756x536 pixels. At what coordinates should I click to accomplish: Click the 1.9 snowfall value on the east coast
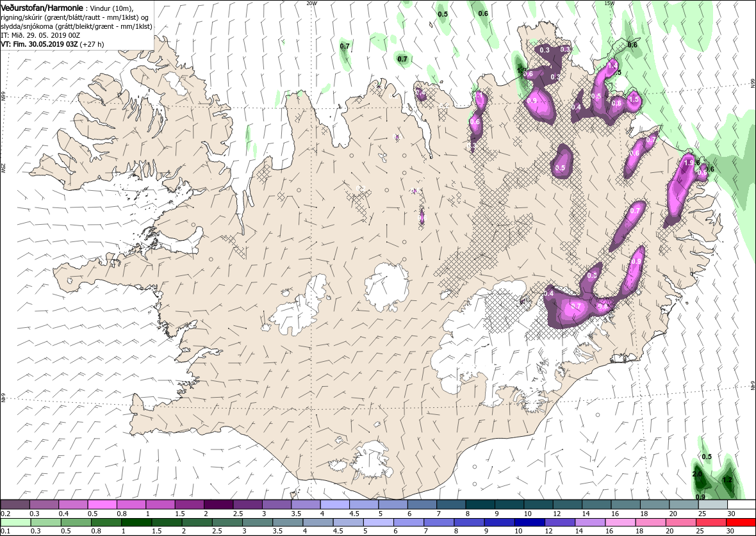point(689,163)
